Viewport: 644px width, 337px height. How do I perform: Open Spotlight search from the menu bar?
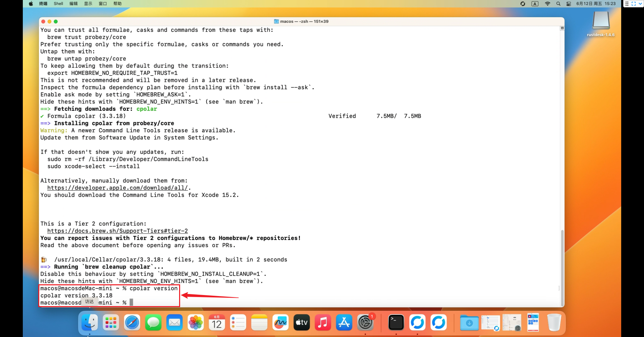point(558,4)
